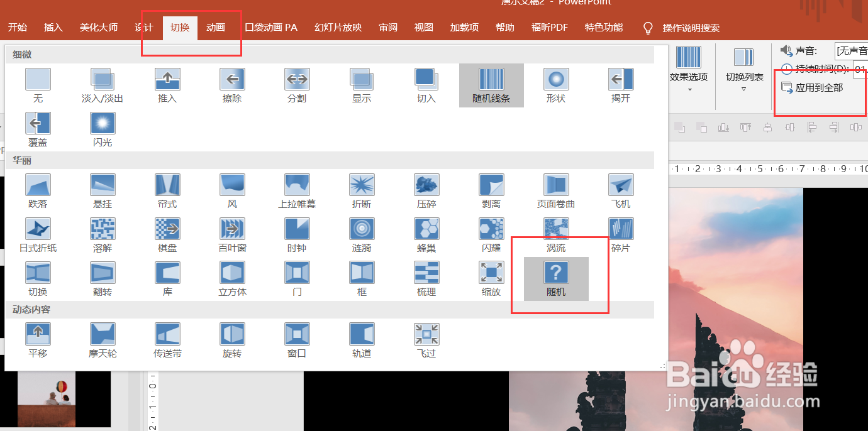
Task: Choose the 分割 split transition
Action: [297, 85]
